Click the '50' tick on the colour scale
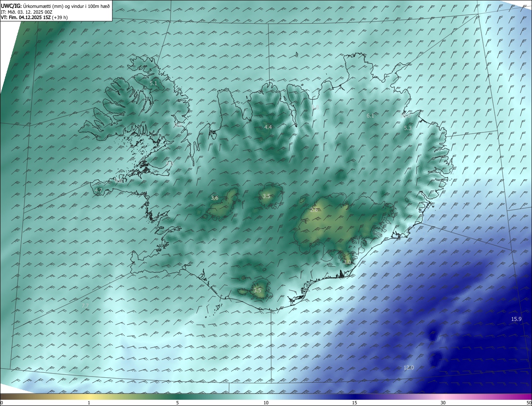 tap(529, 403)
